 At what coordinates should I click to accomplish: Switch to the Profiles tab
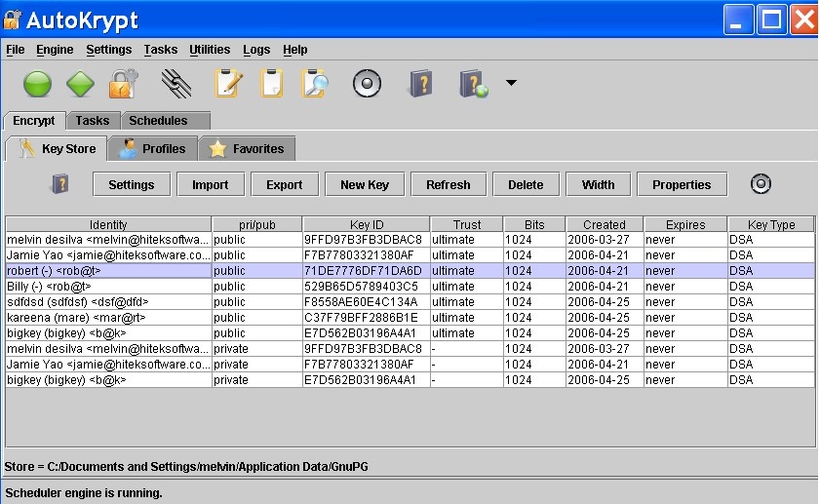click(152, 149)
